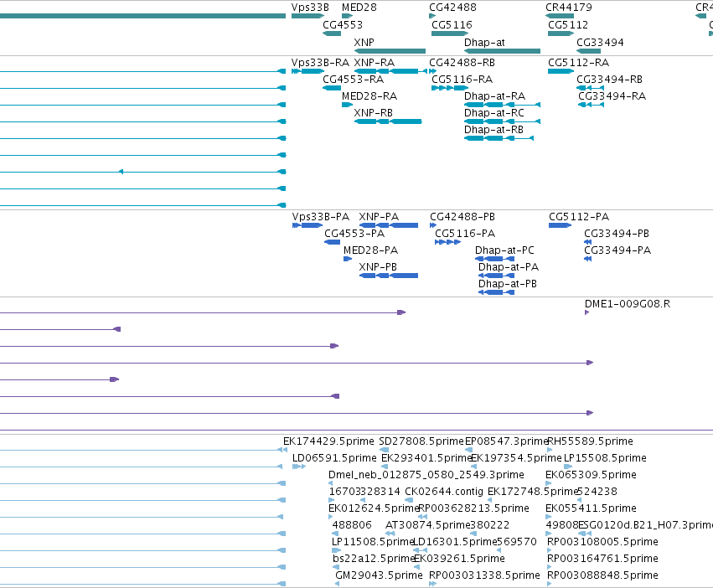
Task: Click protein CG5112-PA label
Action: click(x=579, y=216)
